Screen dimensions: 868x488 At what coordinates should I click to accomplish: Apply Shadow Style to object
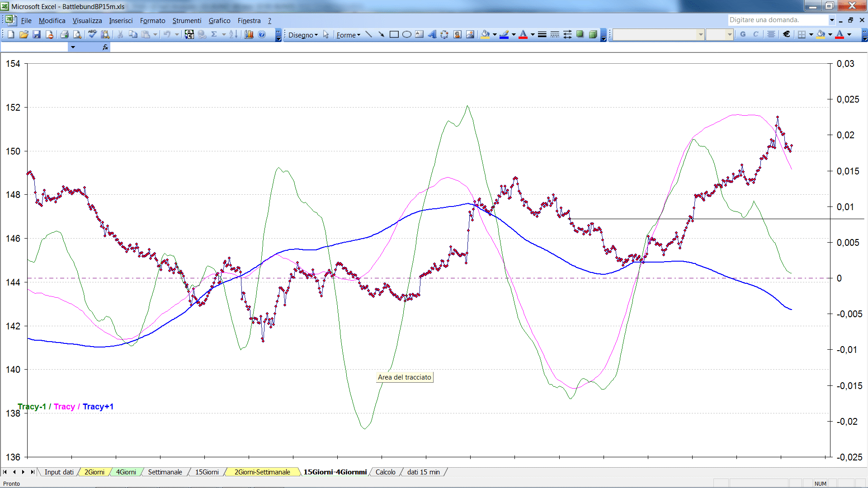click(580, 34)
